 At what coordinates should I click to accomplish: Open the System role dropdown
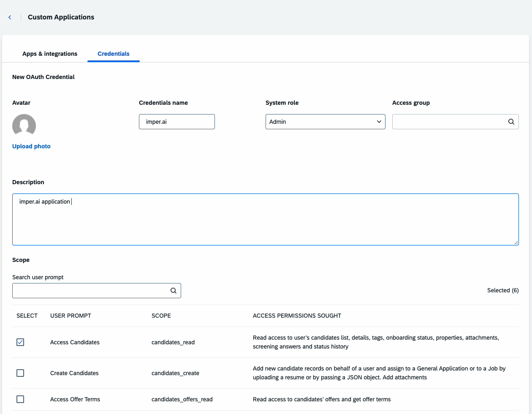[x=326, y=122]
